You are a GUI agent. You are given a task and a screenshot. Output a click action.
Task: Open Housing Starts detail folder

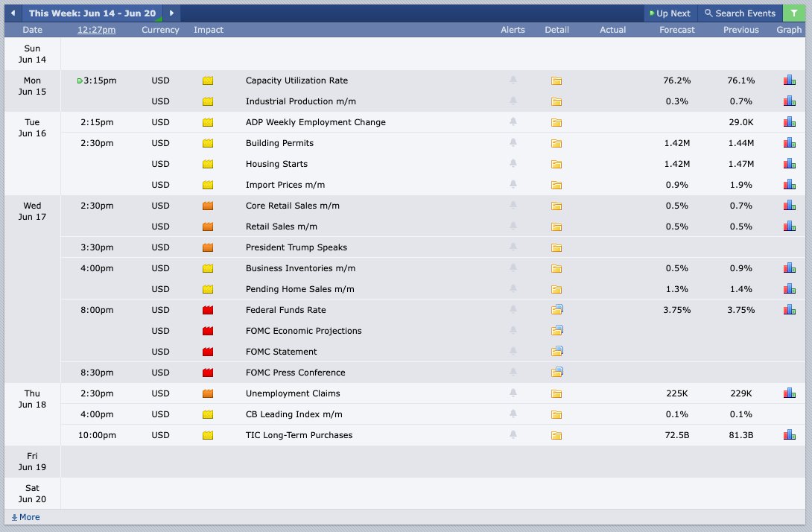556,164
